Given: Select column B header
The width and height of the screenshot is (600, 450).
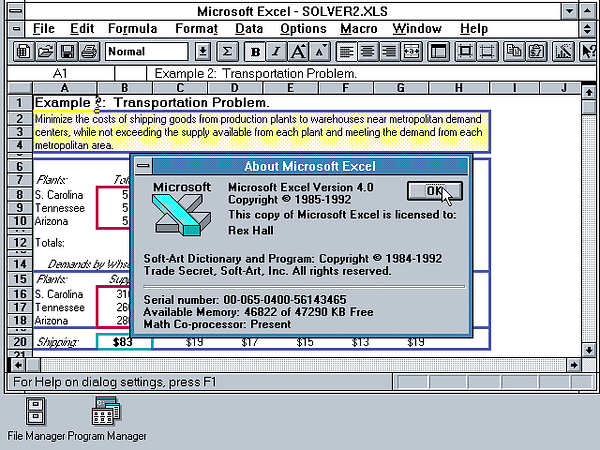Looking at the screenshot, I should coord(125,88).
